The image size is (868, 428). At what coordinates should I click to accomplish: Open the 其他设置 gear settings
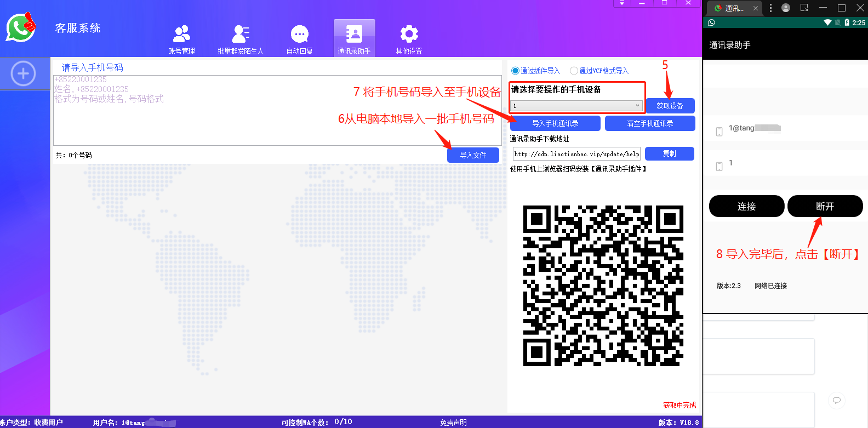point(409,39)
